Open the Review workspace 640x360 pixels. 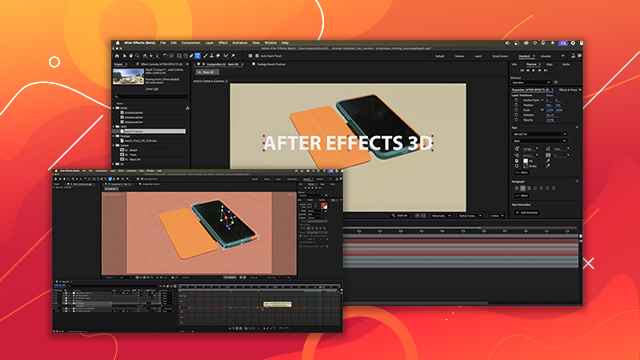459,56
